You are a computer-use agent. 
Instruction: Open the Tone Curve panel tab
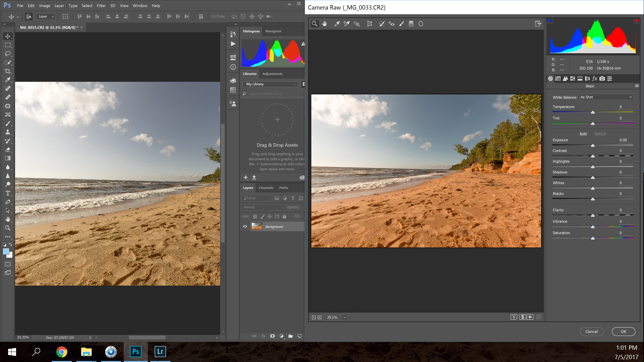click(x=558, y=79)
